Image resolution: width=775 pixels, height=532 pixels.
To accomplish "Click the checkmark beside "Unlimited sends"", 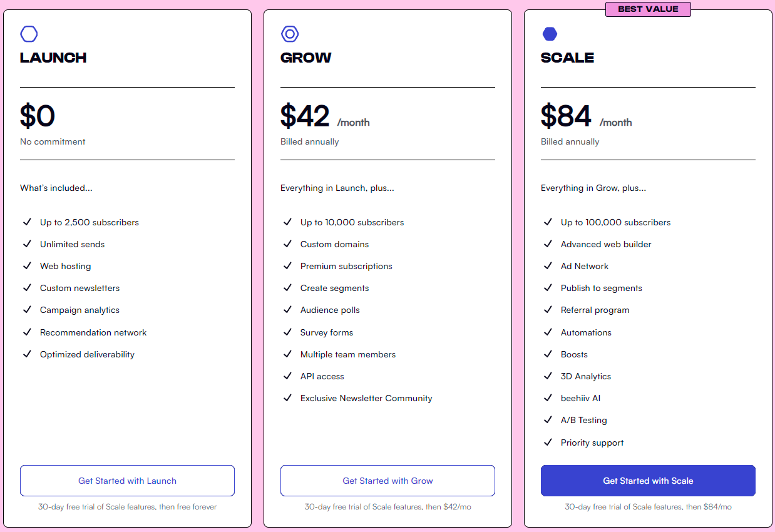I will 27,244.
